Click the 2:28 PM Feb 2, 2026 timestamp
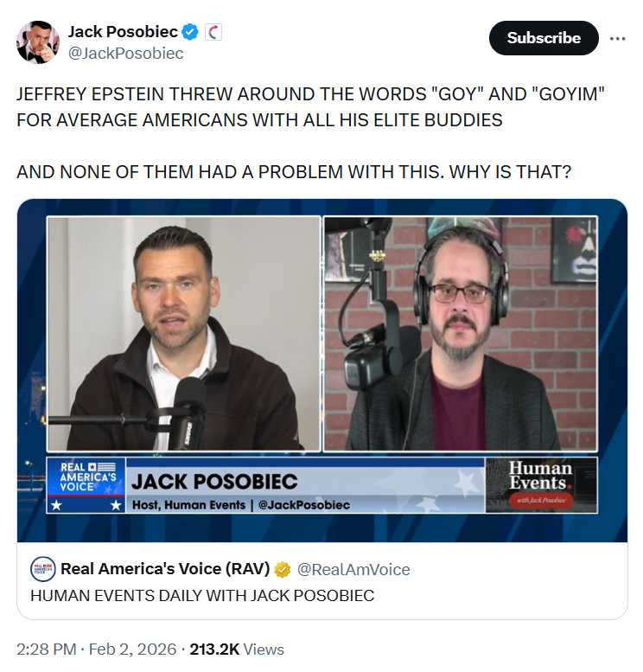The width and height of the screenshot is (643, 672). [97, 649]
